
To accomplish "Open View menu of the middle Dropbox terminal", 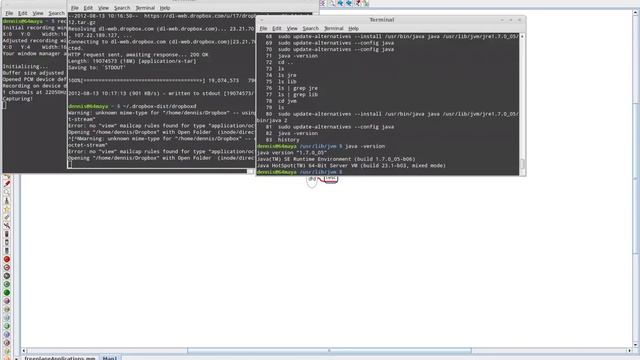I will point(103,8).
